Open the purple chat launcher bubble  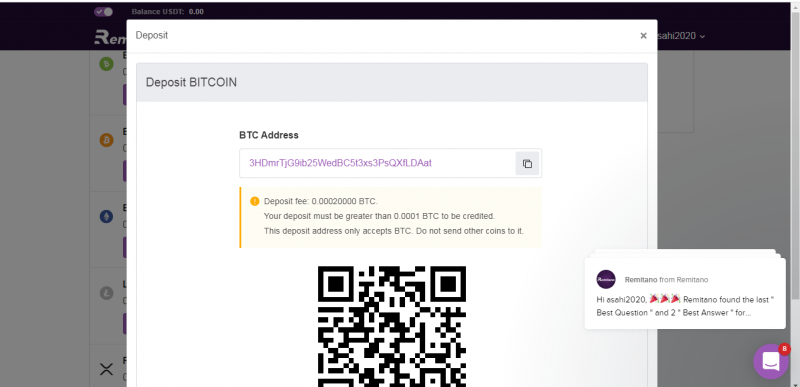coord(770,362)
